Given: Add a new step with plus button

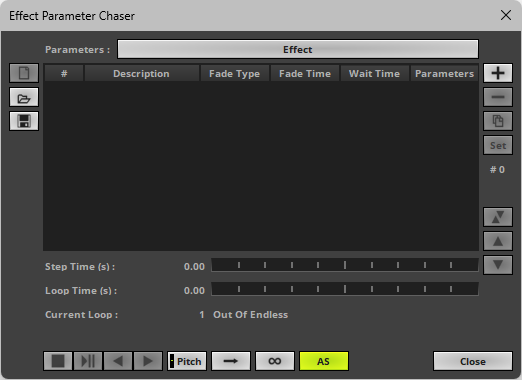Looking at the screenshot, I should [x=498, y=73].
